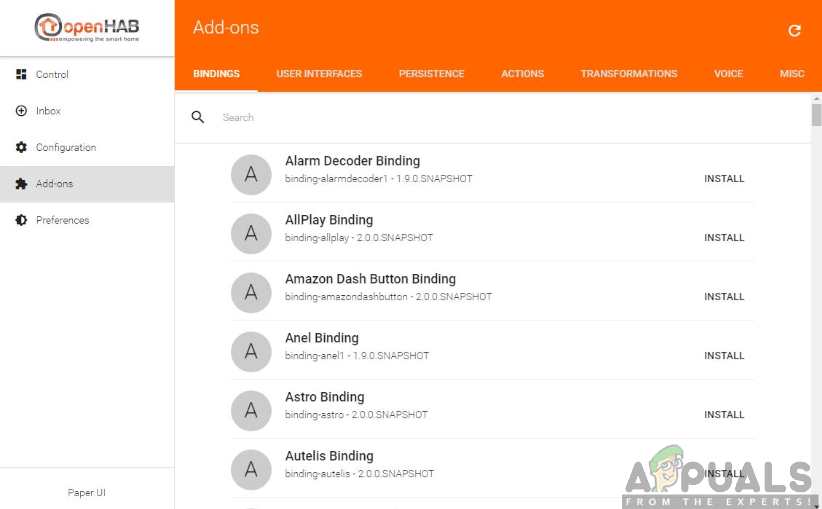Click the Add-ons puzzle piece icon
The height and width of the screenshot is (509, 822).
pyautogui.click(x=21, y=183)
